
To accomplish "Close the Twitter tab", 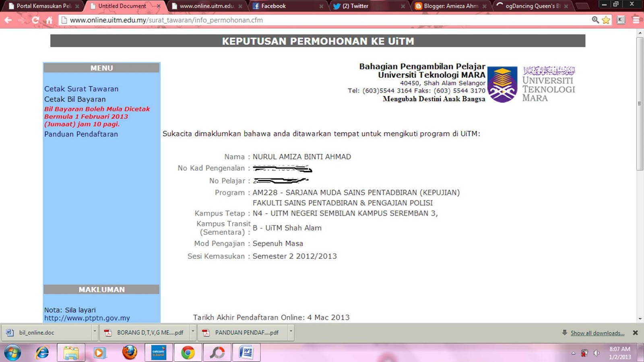I will coord(403,6).
